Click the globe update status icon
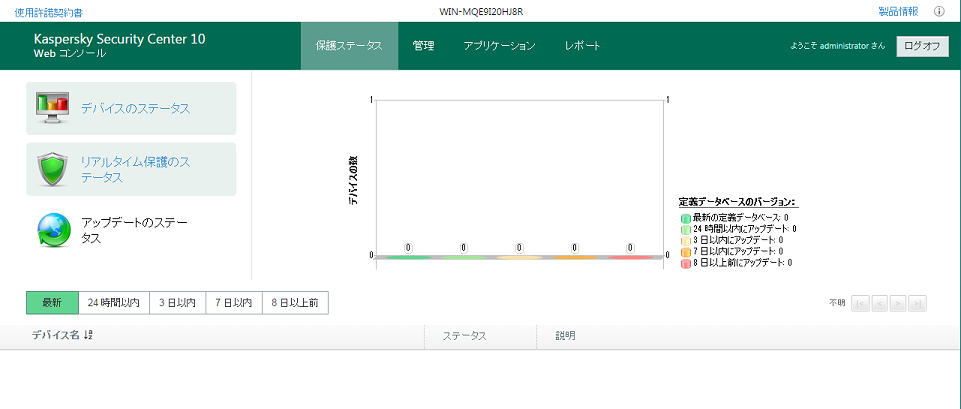This screenshot has height=409, width=961. 52,231
